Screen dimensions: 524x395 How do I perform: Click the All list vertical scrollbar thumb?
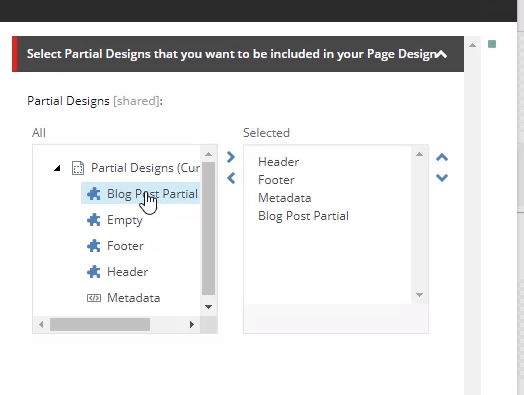209,229
